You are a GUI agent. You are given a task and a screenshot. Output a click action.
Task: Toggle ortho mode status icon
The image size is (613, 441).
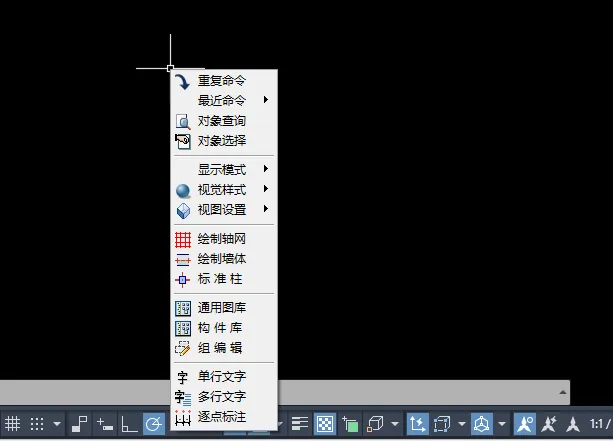129,424
